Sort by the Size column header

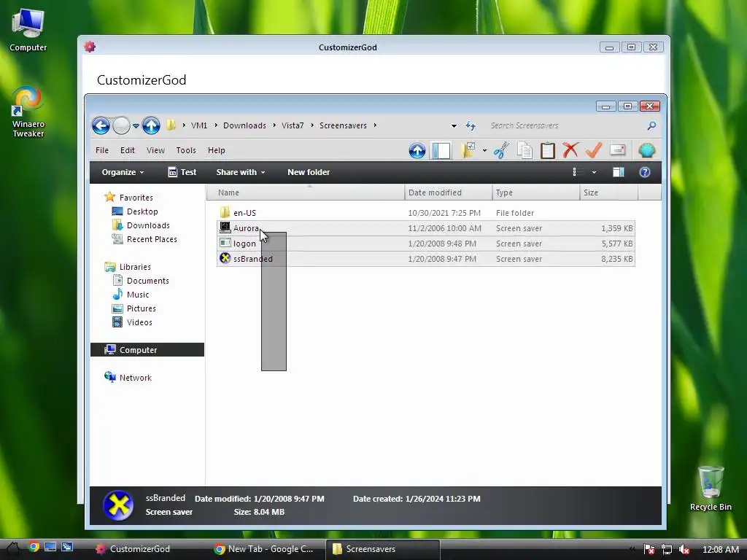608,192
